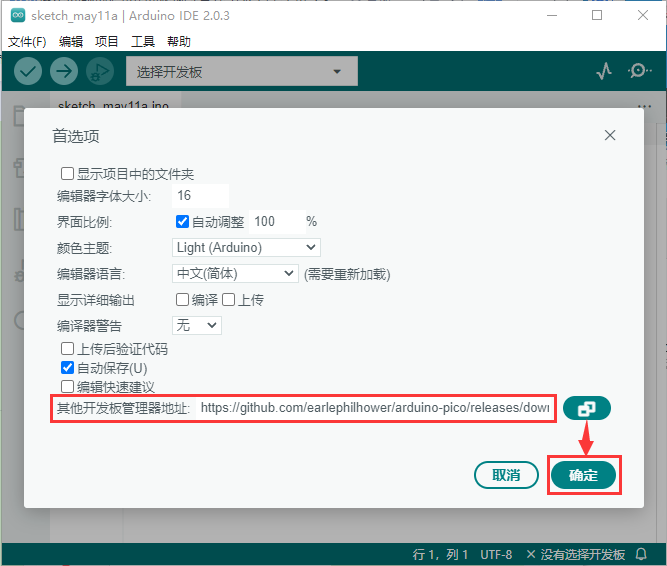Uncheck the 自动调整 interface scale checkbox
The image size is (667, 566).
182,222
